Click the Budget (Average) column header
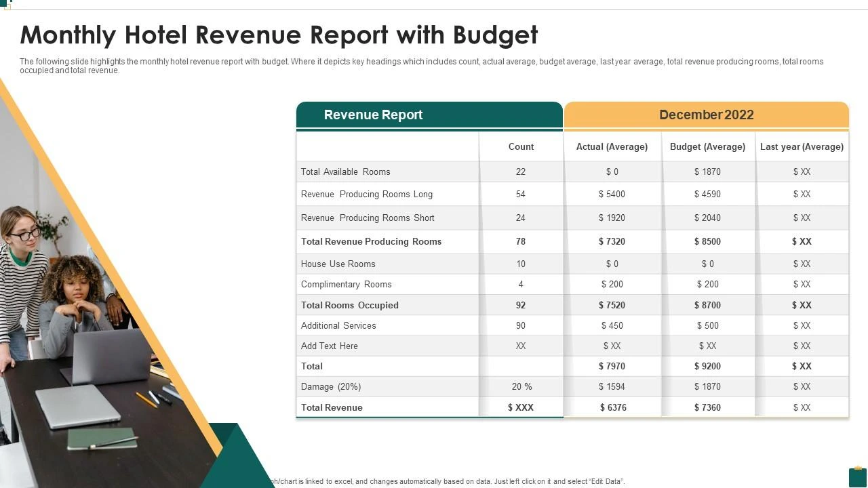 (707, 146)
